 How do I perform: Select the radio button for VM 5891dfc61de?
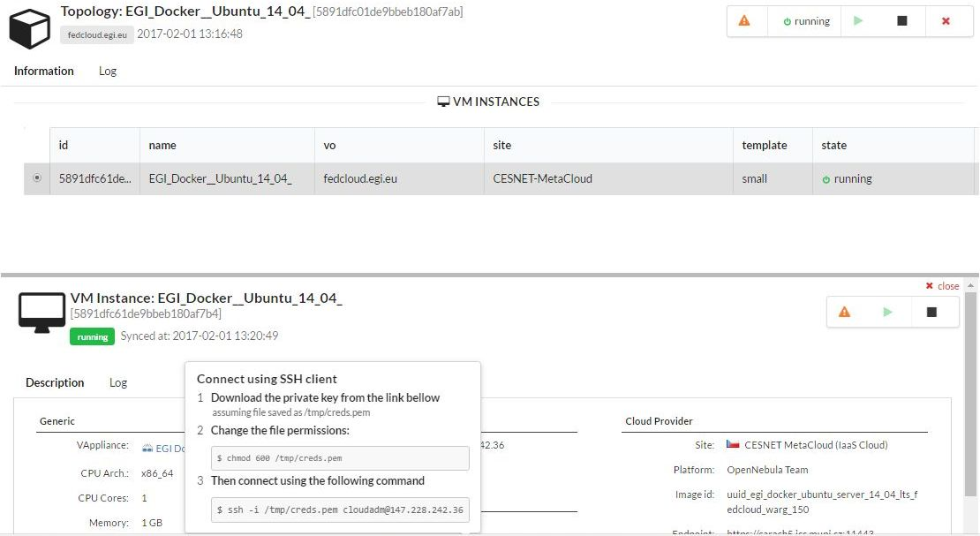pos(35,177)
